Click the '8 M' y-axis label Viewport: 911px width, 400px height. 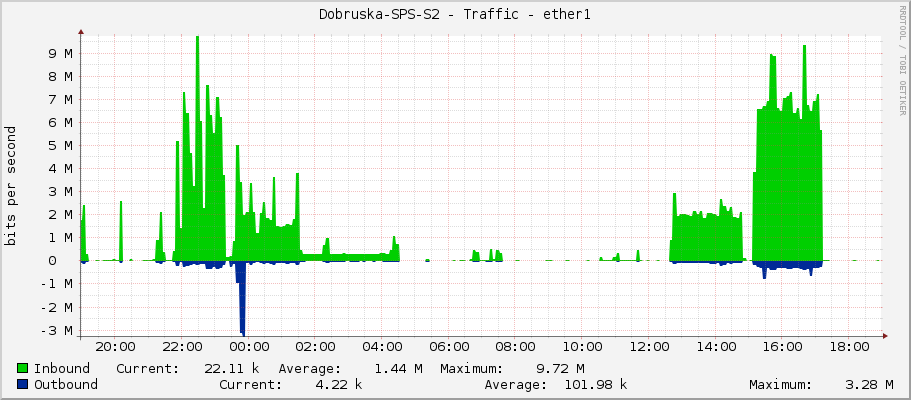(60, 77)
